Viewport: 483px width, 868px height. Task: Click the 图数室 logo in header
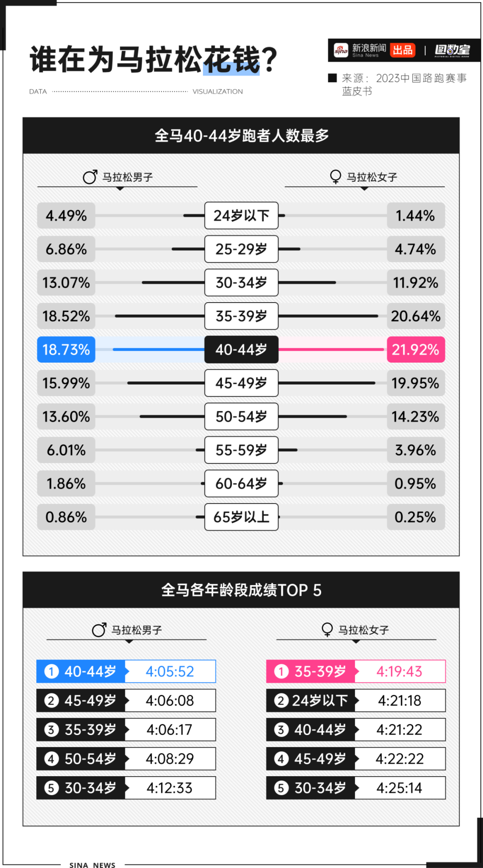click(x=453, y=51)
